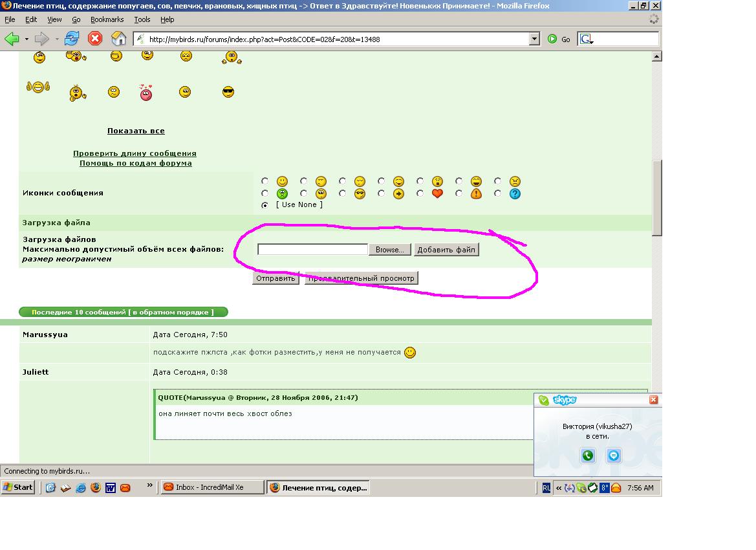Image resolution: width=756 pixels, height=550 pixels.
Task: Select the Use None message icon radio
Action: click(265, 205)
